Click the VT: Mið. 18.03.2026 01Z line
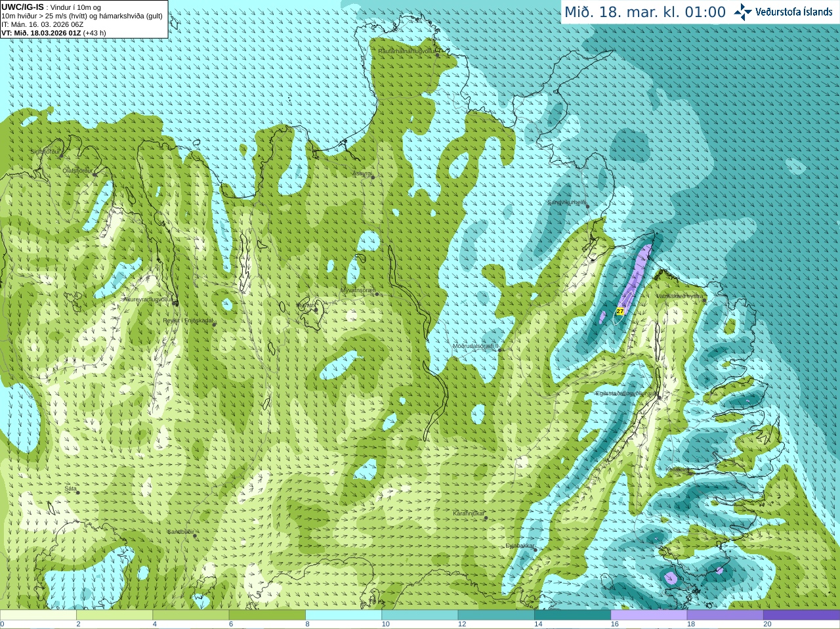Screen dimensions: 840x629 (41, 33)
